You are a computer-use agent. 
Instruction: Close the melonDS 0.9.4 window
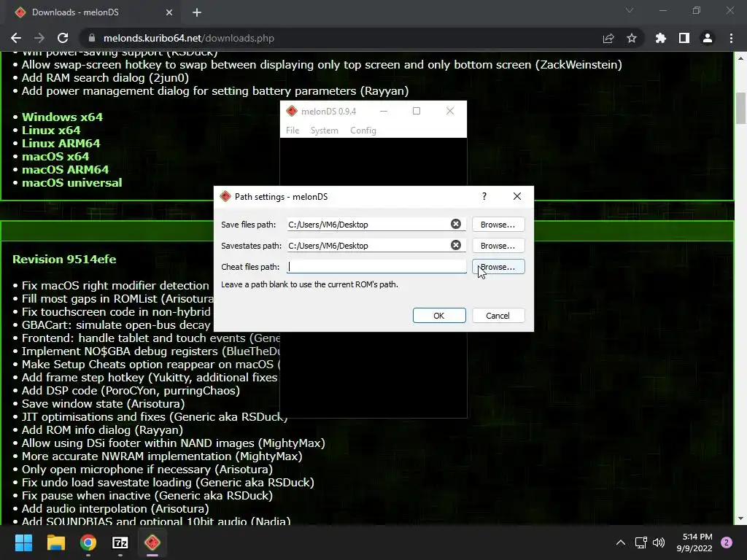pyautogui.click(x=450, y=111)
